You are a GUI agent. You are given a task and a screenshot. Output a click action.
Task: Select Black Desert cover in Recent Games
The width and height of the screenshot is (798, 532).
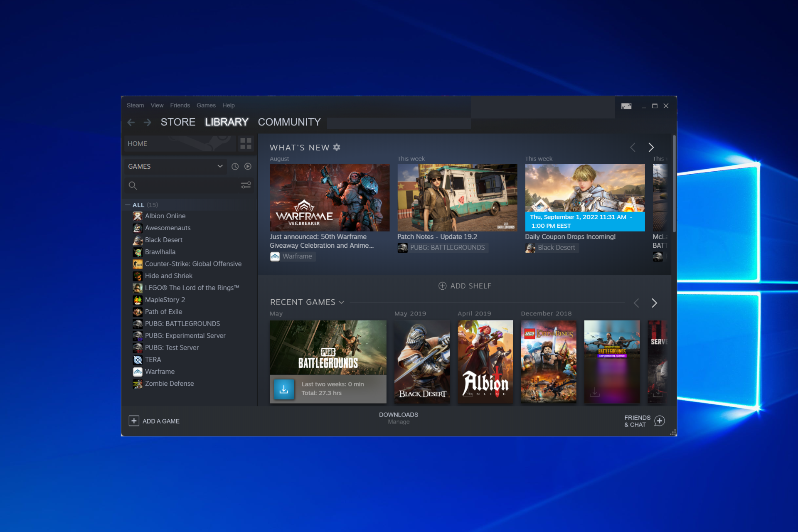(422, 362)
